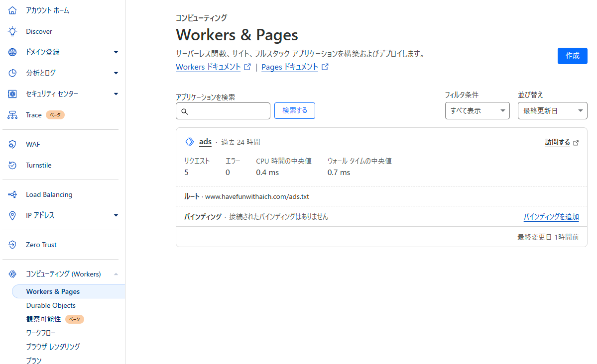
Task: Open ワークフロー submenu item
Action: pyautogui.click(x=41, y=333)
